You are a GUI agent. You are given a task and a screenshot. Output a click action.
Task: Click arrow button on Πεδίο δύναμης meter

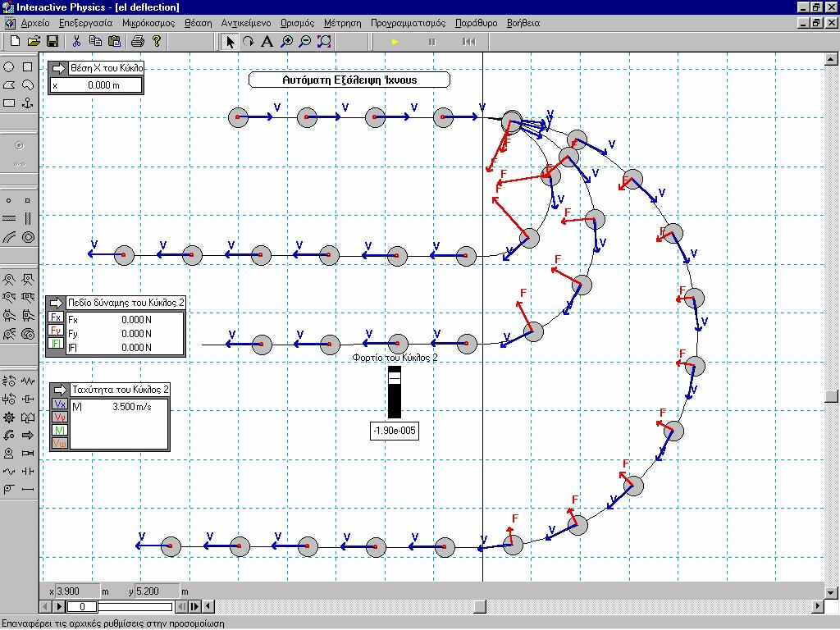(x=56, y=303)
